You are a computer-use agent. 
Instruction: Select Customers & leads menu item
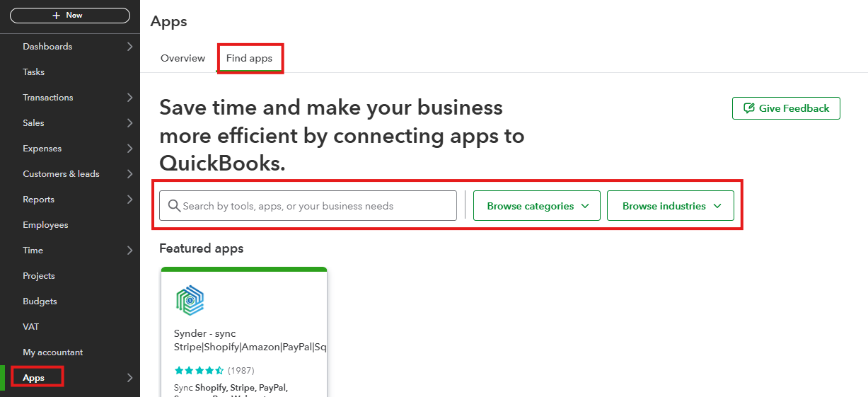61,174
